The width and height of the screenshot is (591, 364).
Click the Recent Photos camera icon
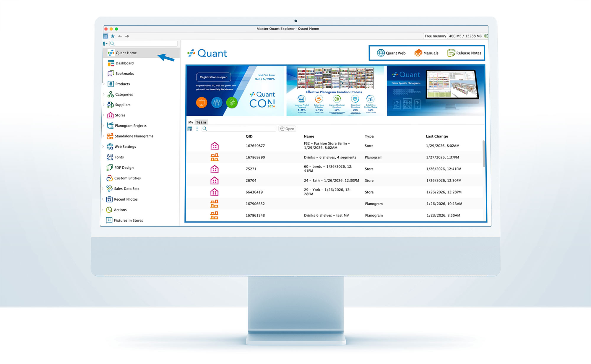pyautogui.click(x=109, y=199)
